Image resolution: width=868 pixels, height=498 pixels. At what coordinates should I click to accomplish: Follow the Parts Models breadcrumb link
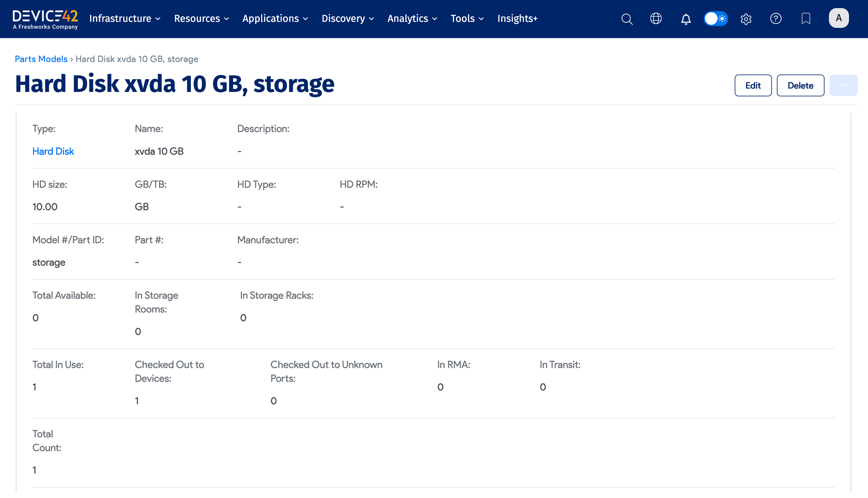coord(41,59)
